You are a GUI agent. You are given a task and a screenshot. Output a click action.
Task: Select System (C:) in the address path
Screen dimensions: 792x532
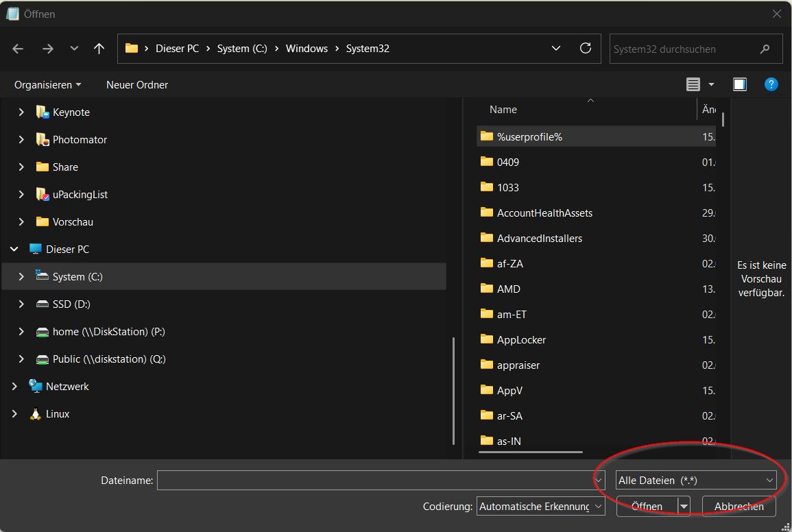click(x=242, y=49)
